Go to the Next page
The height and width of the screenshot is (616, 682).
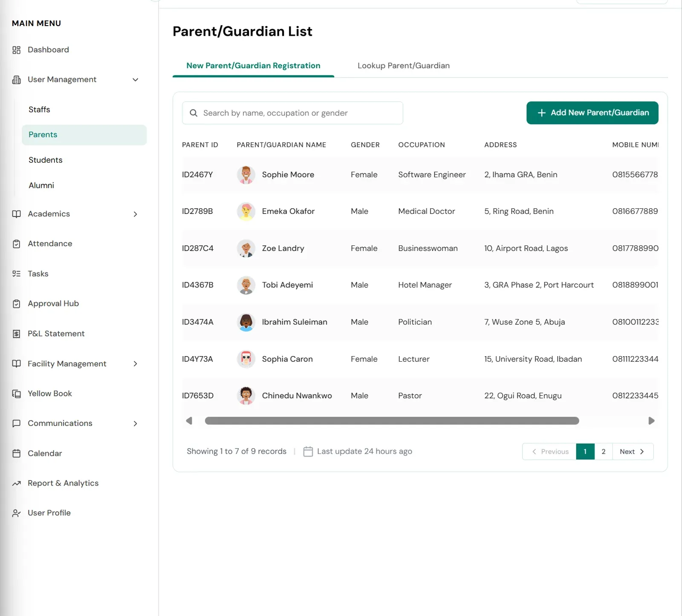click(633, 452)
